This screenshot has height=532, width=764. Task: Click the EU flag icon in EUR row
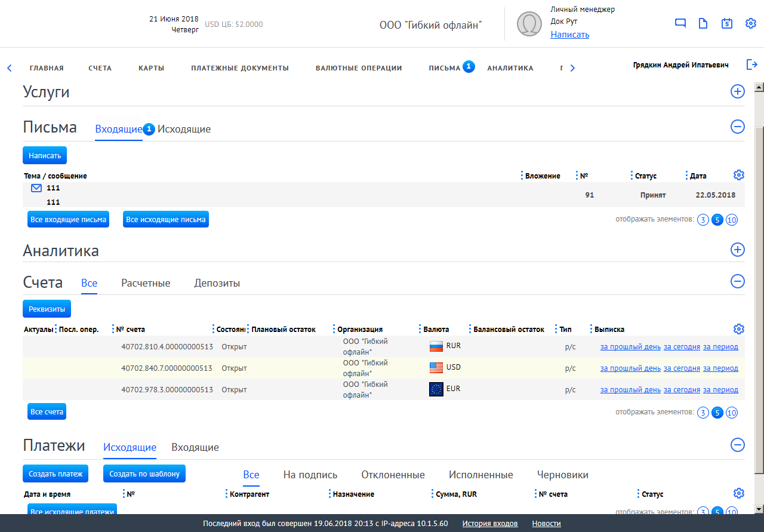tap(436, 389)
